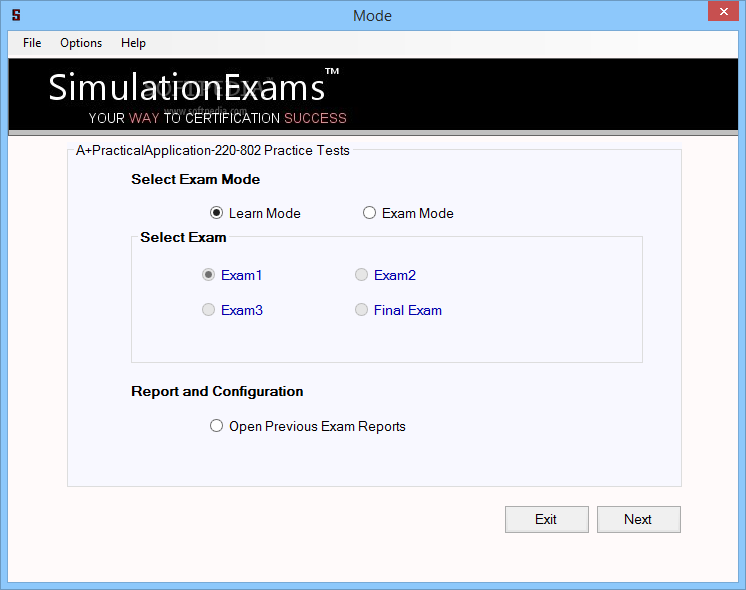746x590 pixels.
Task: Click the 'Select Exam' group label
Action: point(183,237)
